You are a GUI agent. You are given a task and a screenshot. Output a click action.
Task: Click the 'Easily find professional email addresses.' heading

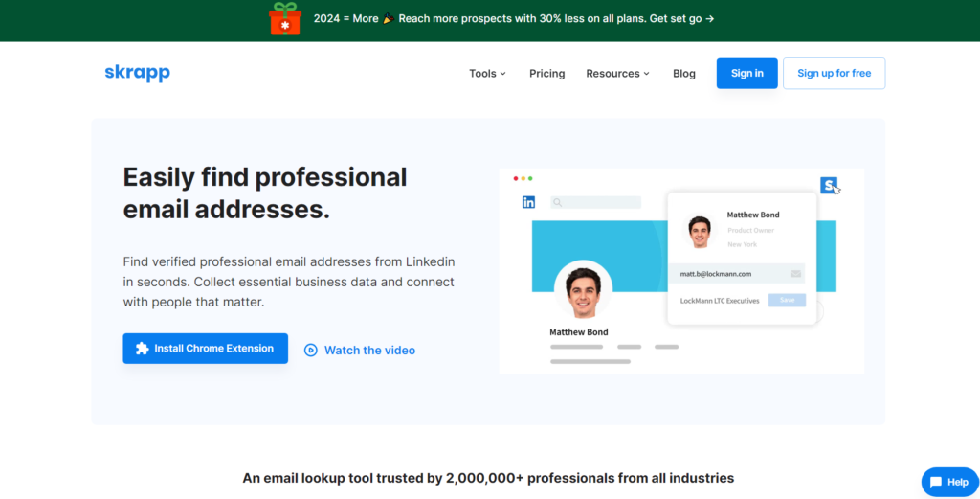[x=265, y=193]
